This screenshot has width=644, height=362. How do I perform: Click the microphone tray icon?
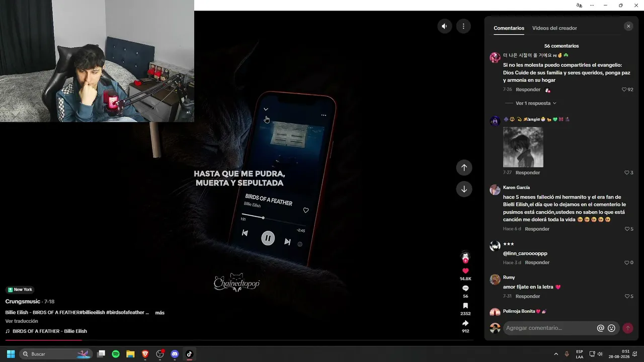(567, 354)
